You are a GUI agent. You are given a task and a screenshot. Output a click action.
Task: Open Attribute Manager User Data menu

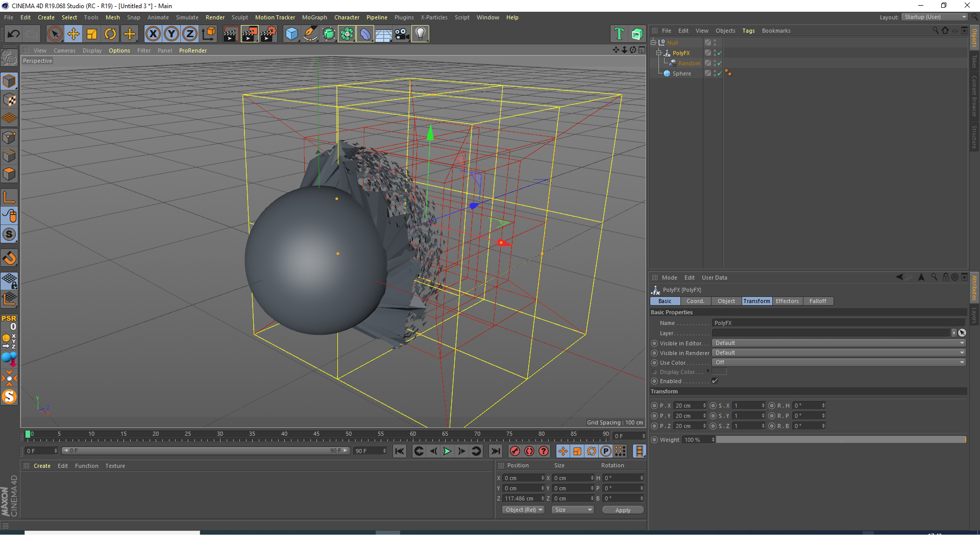[714, 278]
